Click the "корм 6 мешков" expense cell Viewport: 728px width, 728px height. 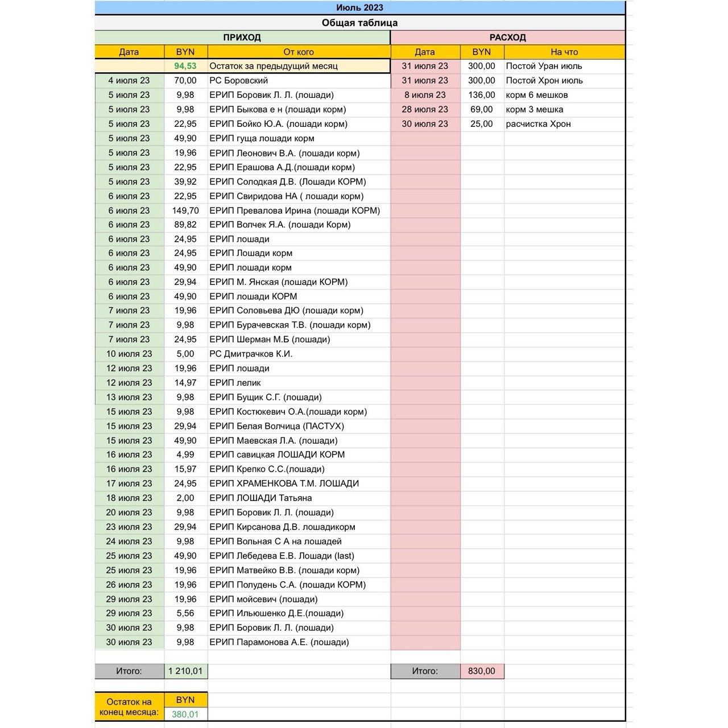click(x=536, y=95)
